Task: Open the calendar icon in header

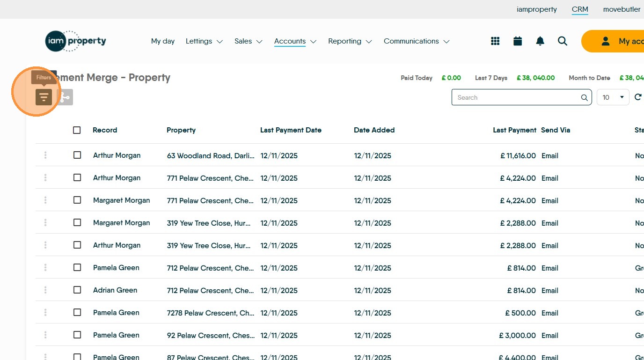Action: click(518, 41)
